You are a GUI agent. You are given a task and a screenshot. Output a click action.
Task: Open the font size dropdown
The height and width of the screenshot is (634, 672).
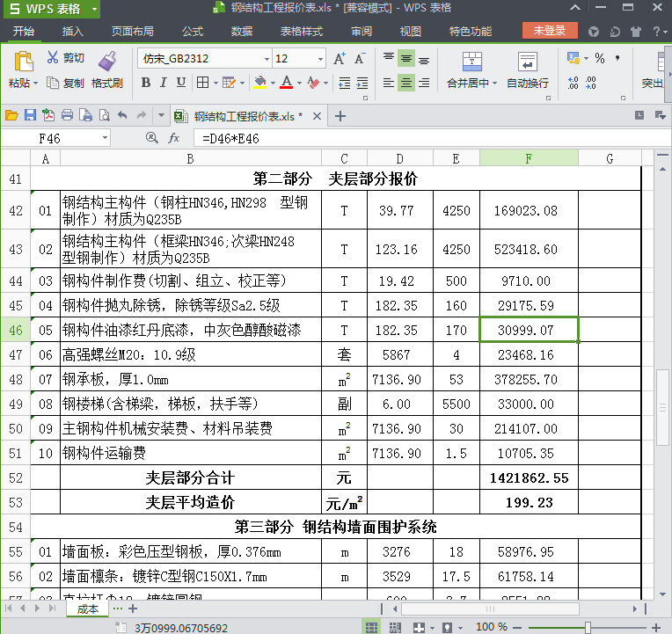click(320, 59)
